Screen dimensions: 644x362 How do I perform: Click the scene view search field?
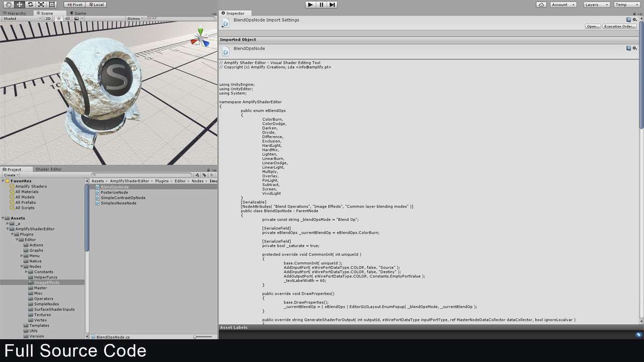pos(181,18)
